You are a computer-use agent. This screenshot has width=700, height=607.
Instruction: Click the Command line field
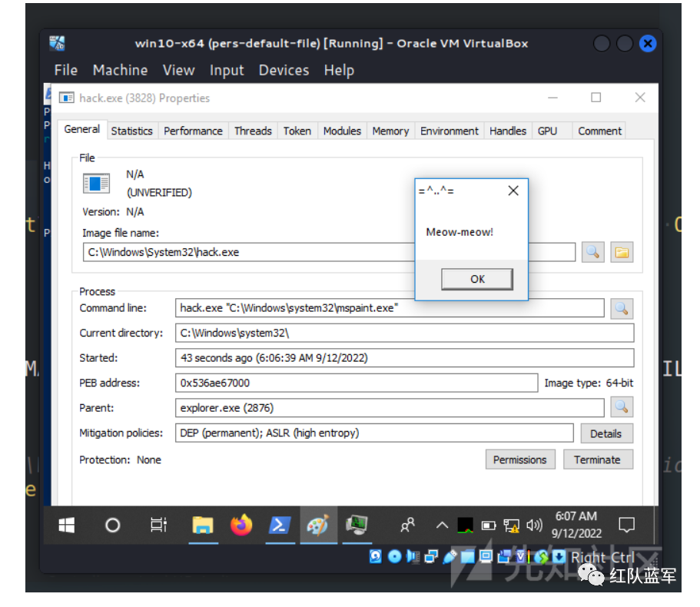pos(390,308)
